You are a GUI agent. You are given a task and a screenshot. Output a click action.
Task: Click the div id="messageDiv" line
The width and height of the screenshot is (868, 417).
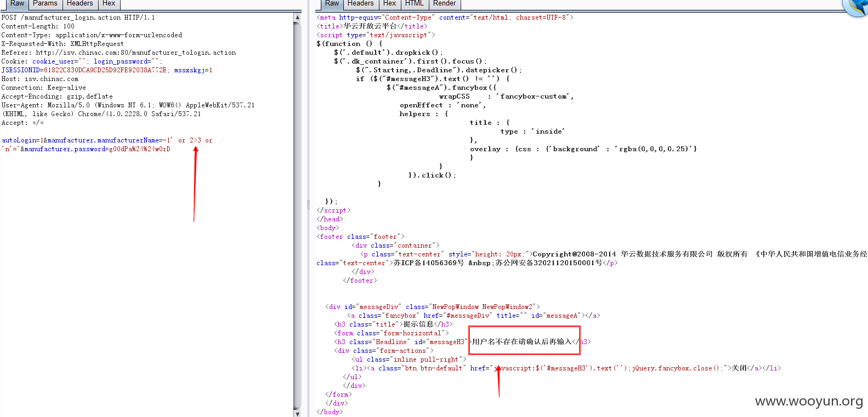click(x=433, y=307)
